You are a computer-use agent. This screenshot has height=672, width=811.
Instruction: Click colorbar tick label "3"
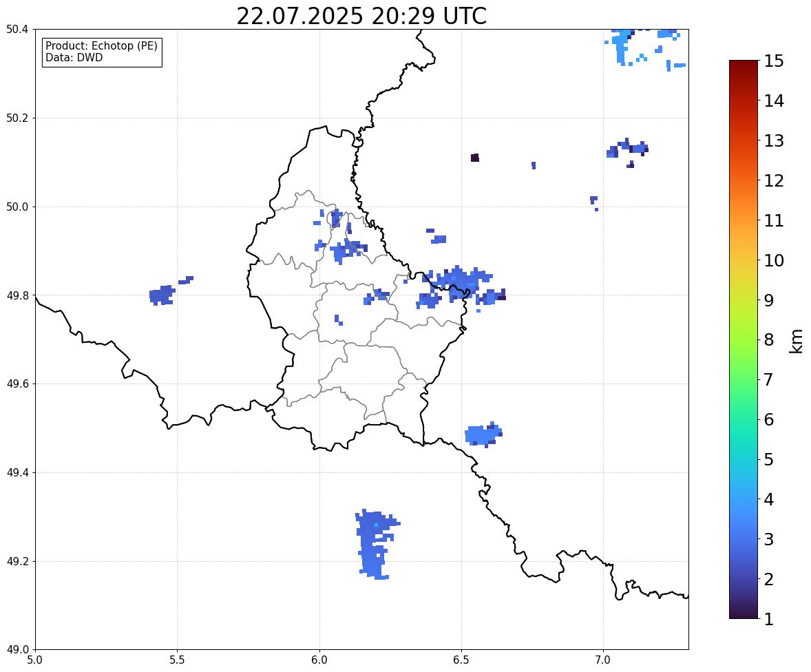769,539
